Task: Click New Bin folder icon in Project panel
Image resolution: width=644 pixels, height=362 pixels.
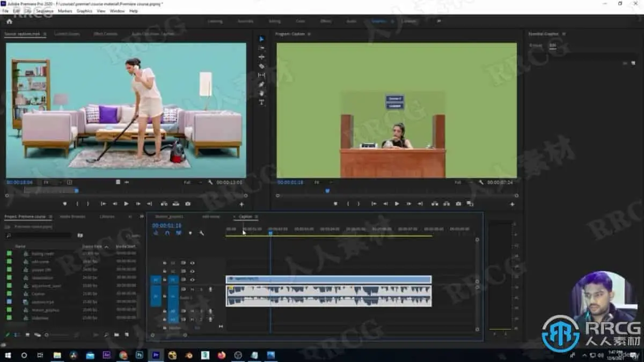Action: click(x=117, y=335)
